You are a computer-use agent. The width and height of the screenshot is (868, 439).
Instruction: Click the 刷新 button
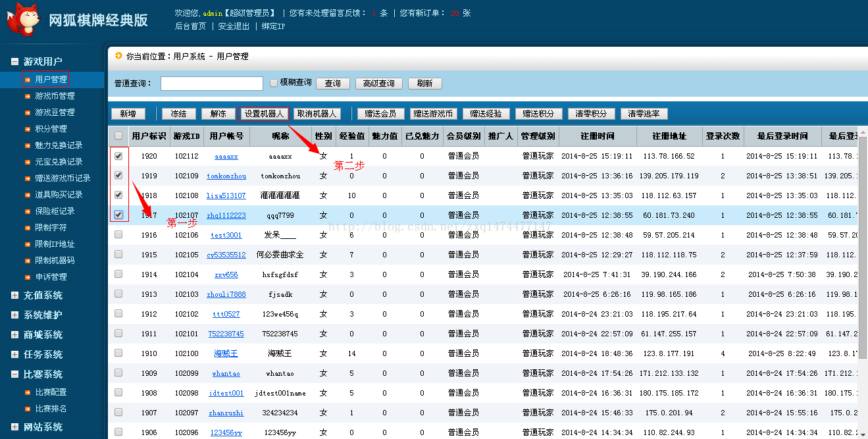[425, 84]
